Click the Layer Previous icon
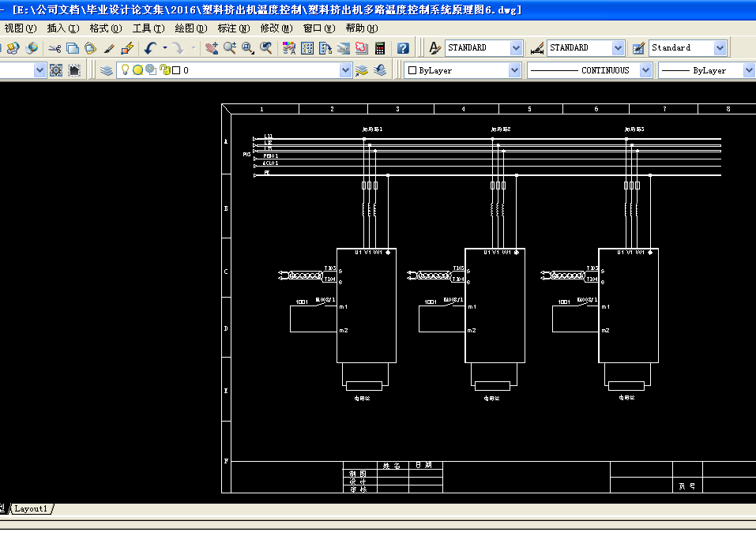The height and width of the screenshot is (536, 756). click(380, 70)
